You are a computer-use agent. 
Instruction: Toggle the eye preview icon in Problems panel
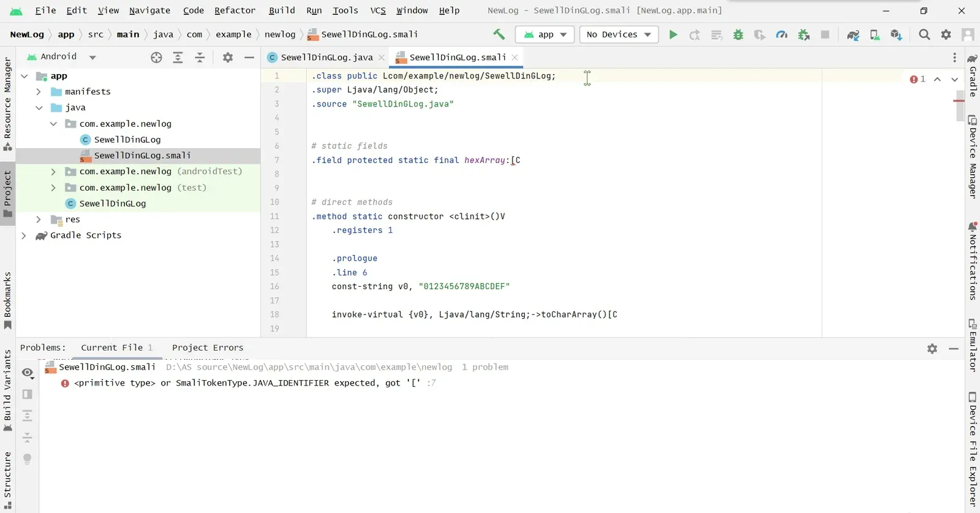(x=28, y=373)
